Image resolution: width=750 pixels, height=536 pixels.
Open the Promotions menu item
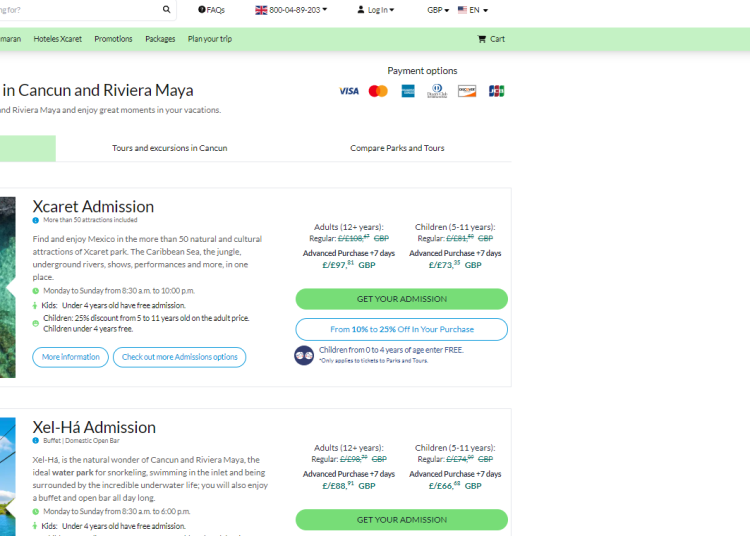113,39
